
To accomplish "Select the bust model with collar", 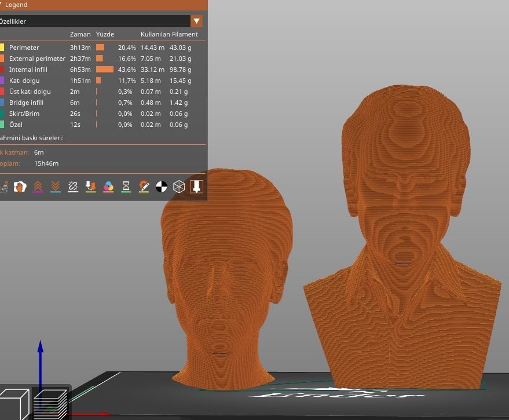I will click(402, 237).
